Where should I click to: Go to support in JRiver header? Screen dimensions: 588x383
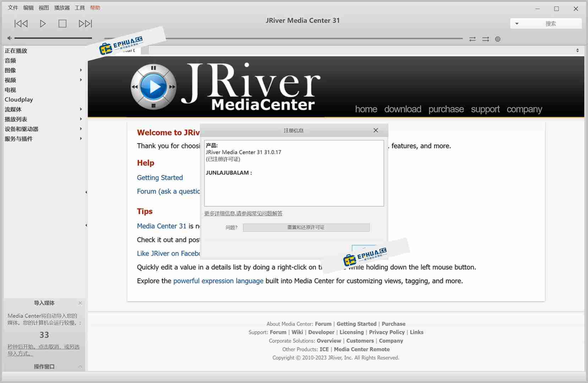point(485,109)
